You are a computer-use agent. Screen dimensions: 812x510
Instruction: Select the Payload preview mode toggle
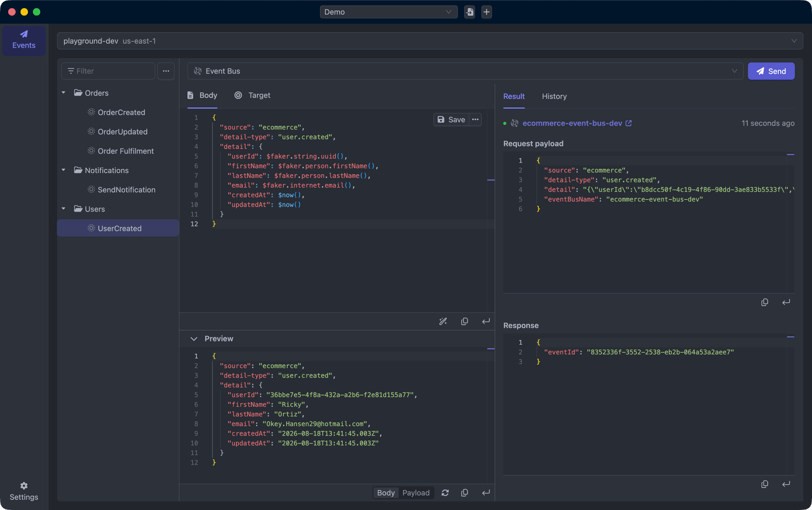[416, 493]
